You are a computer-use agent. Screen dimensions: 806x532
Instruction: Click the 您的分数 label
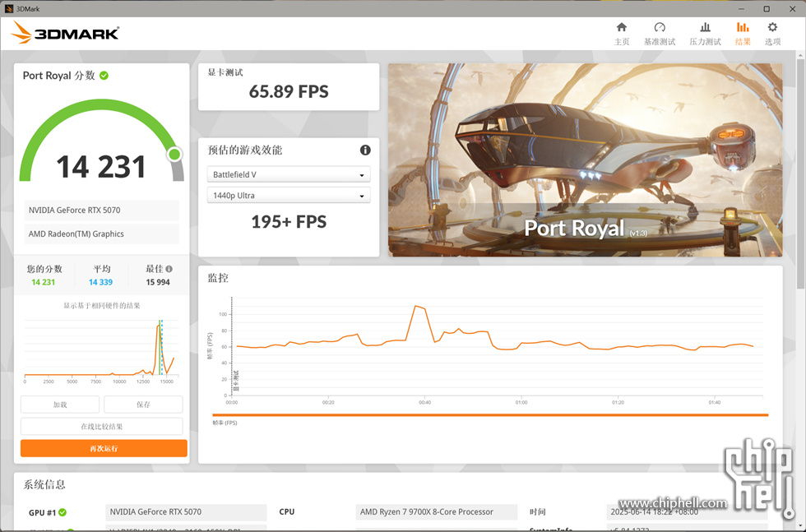(x=44, y=269)
